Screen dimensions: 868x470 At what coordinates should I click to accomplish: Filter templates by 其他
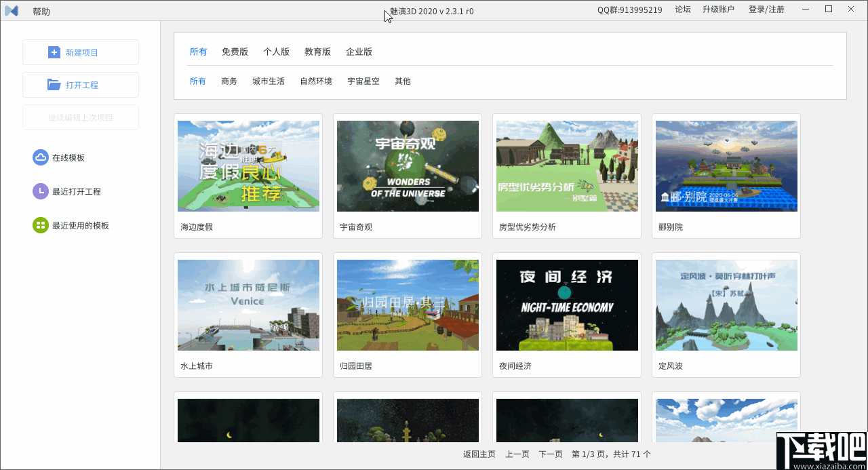click(403, 81)
